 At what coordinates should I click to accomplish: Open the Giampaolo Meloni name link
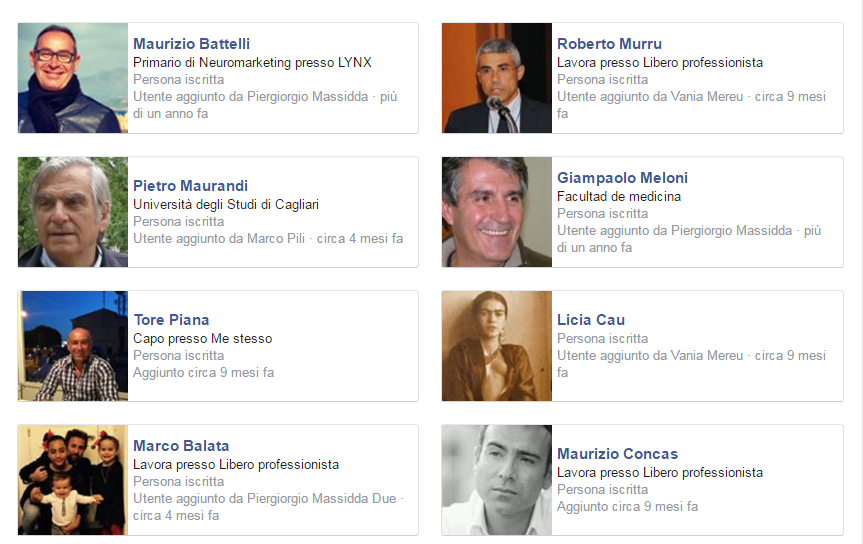click(x=622, y=178)
